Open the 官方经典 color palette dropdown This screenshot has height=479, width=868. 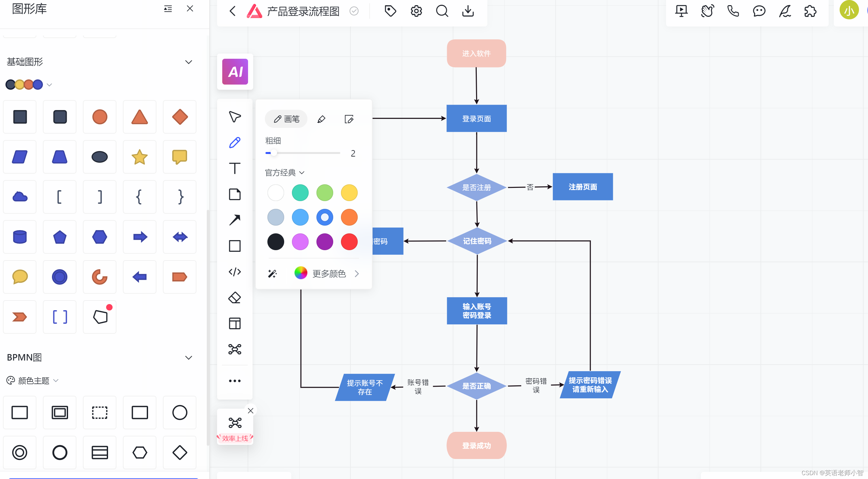284,173
